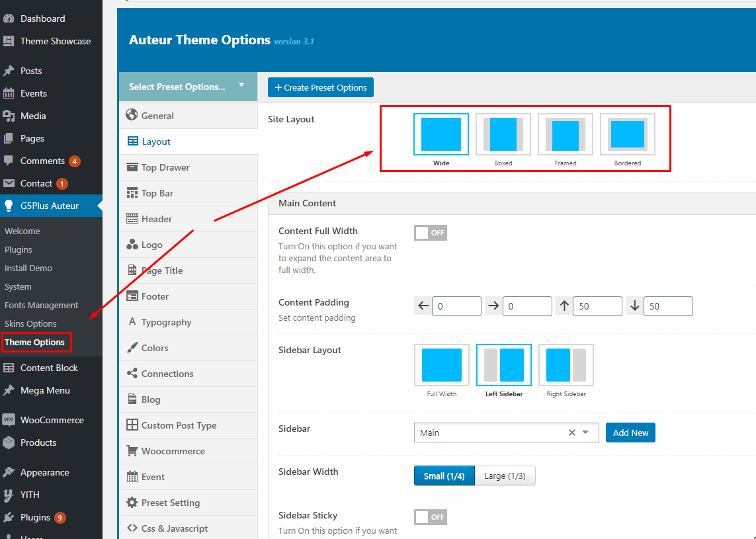
Task: Click the Preset Setting gear icon
Action: click(x=132, y=503)
